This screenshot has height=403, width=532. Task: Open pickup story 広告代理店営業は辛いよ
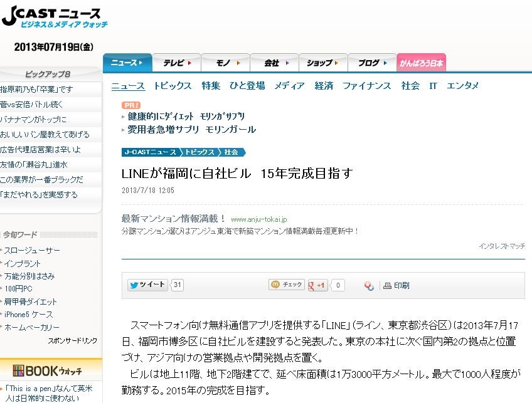(x=40, y=149)
